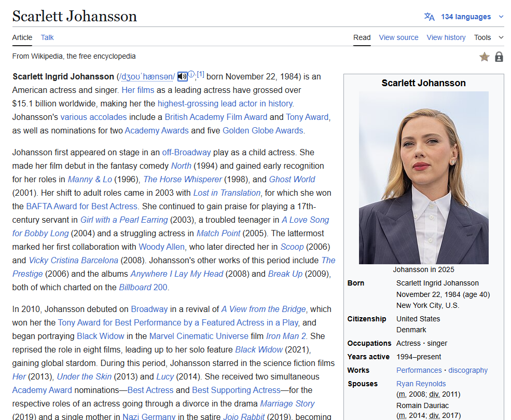Switch to the Talk tab
Image resolution: width=511 pixels, height=420 pixels.
tap(47, 37)
